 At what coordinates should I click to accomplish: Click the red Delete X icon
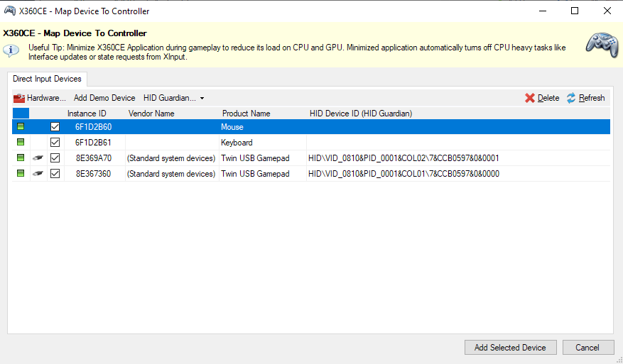(530, 98)
